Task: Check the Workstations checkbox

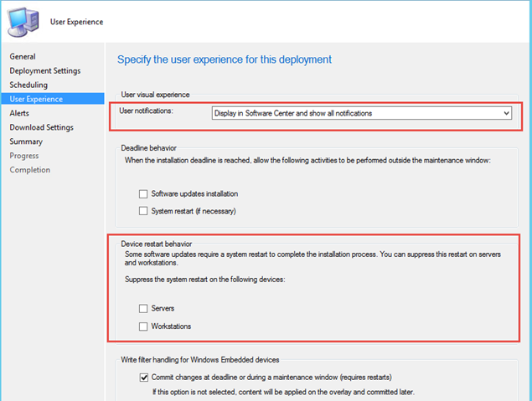Action: coord(143,326)
